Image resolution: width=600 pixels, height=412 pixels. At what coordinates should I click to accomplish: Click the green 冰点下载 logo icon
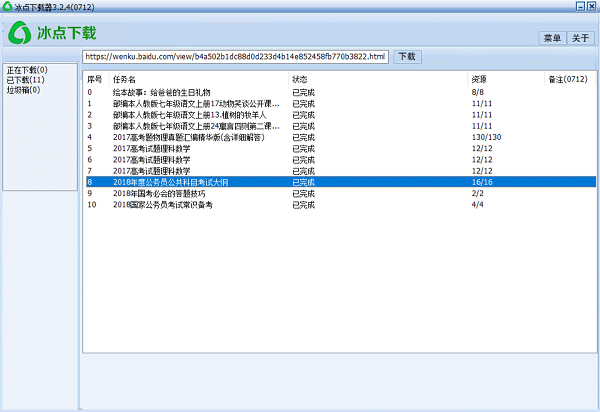(x=20, y=33)
